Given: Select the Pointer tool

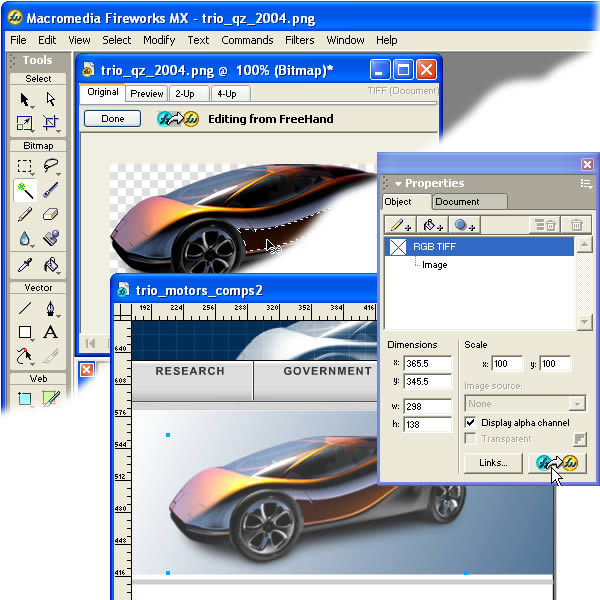Looking at the screenshot, I should pyautogui.click(x=25, y=99).
